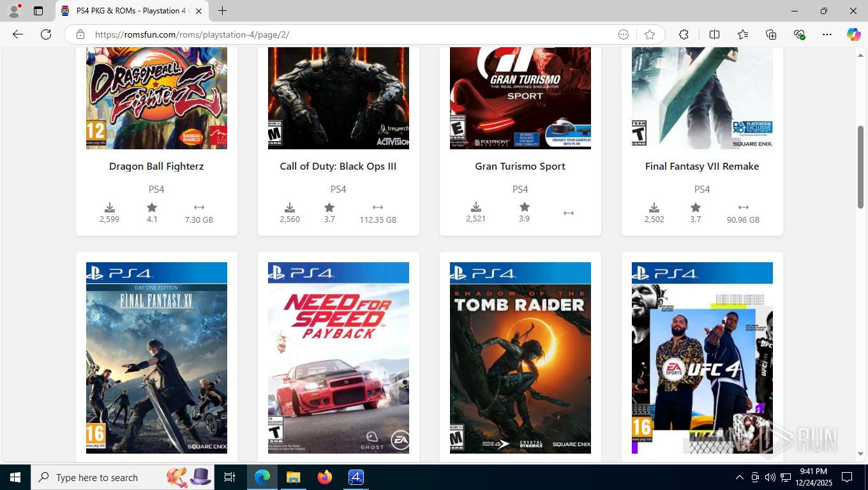Click the page vertical scrollbar thumb
The width and height of the screenshot is (868, 490).
click(x=860, y=167)
